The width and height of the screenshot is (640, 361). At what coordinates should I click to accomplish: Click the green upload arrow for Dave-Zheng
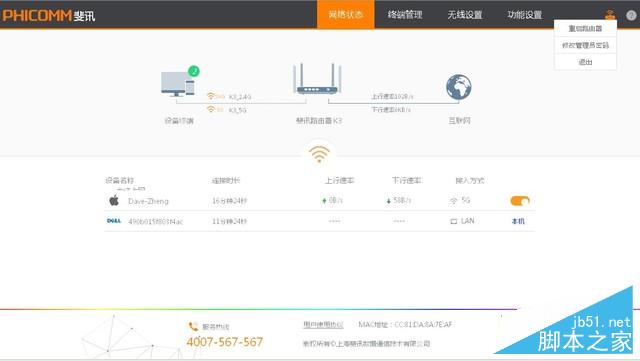coord(324,201)
